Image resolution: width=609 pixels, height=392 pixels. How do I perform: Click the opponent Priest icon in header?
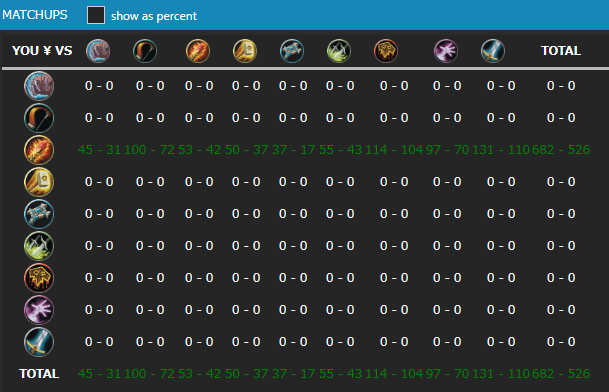coord(292,51)
